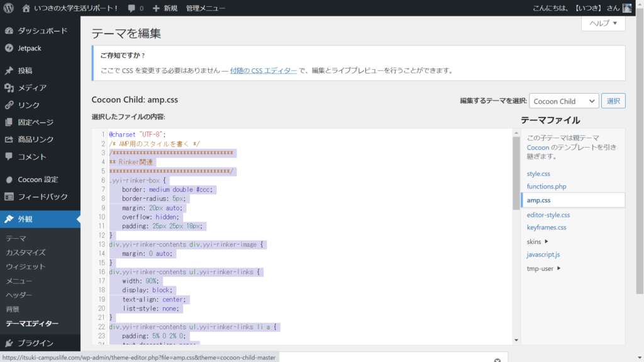Click the chain link icon for リンク
644x362 pixels.
9,105
